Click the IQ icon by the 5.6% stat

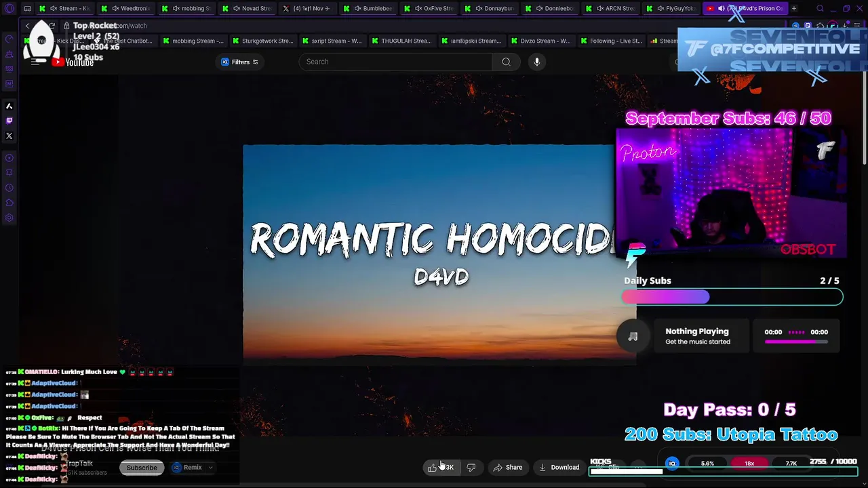tap(672, 464)
